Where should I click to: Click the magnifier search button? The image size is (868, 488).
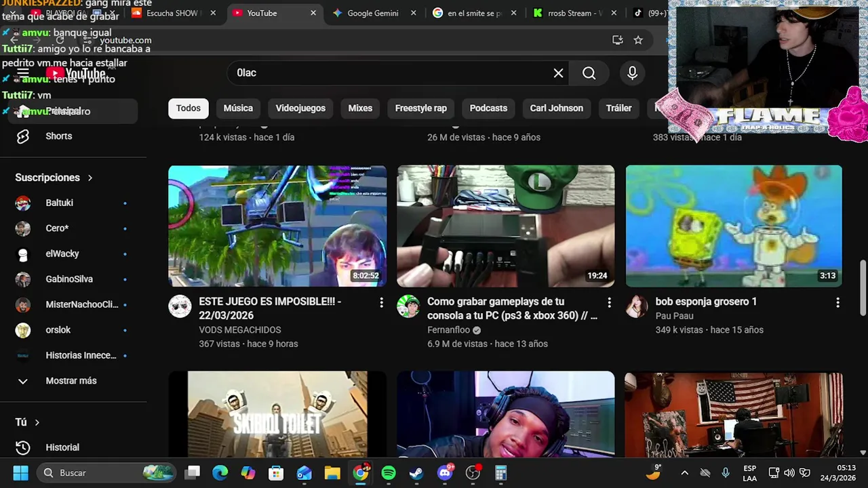(x=589, y=73)
